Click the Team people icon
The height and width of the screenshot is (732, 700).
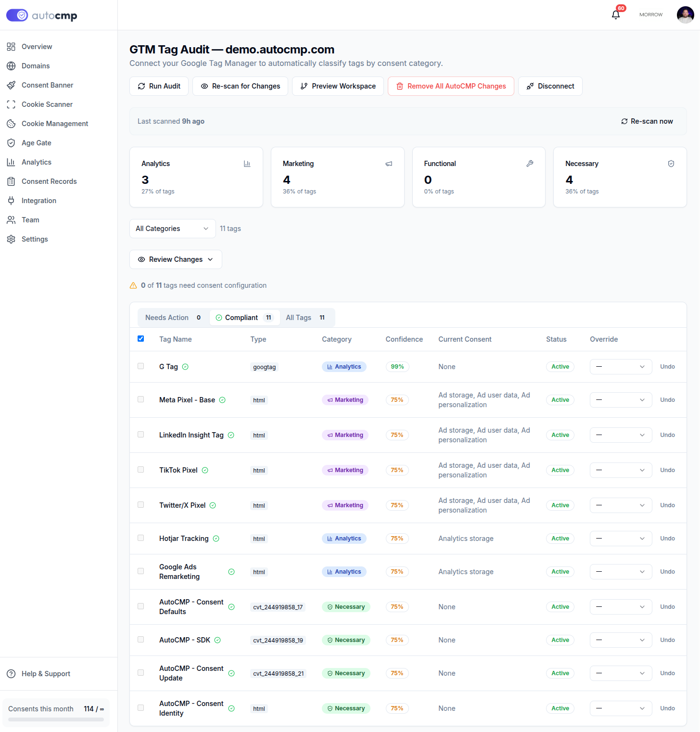point(11,220)
